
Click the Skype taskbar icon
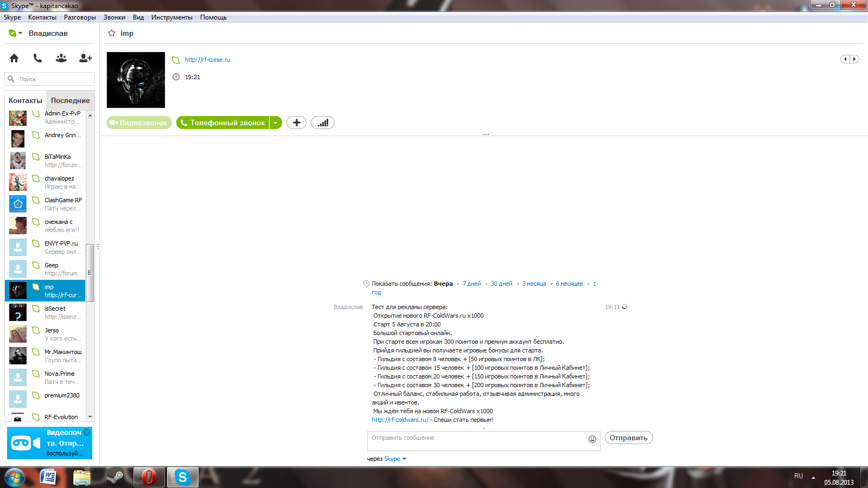(x=182, y=477)
